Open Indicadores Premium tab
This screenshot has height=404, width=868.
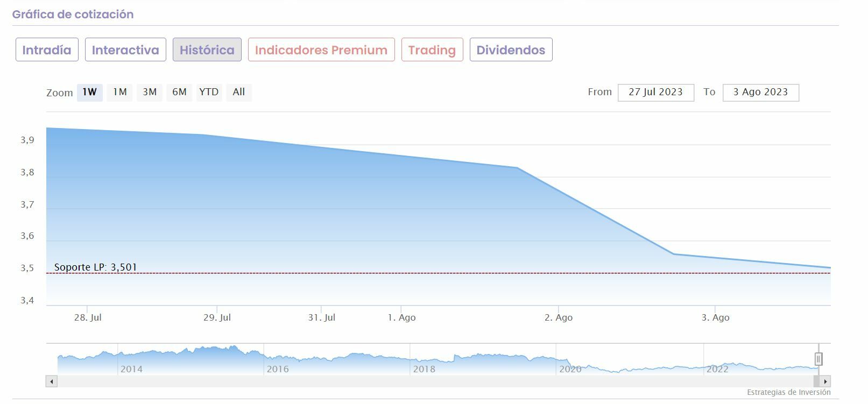[321, 50]
